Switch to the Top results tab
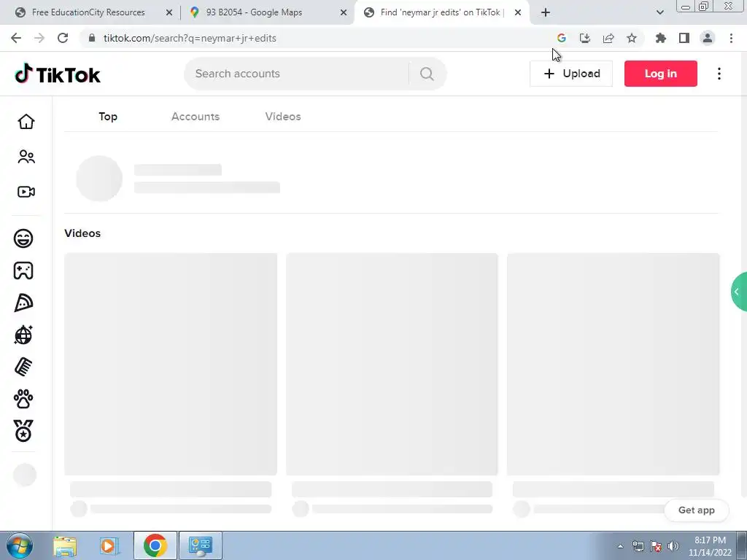Screen dimensions: 747x560 pyautogui.click(x=108, y=117)
